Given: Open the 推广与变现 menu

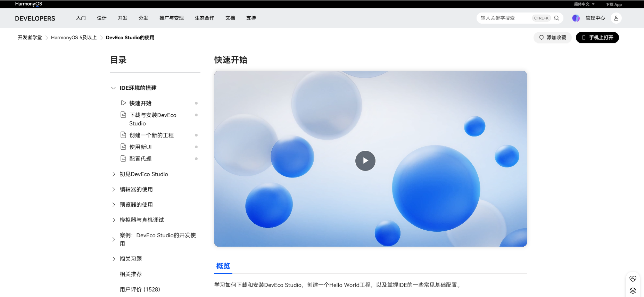Looking at the screenshot, I should click(x=172, y=18).
